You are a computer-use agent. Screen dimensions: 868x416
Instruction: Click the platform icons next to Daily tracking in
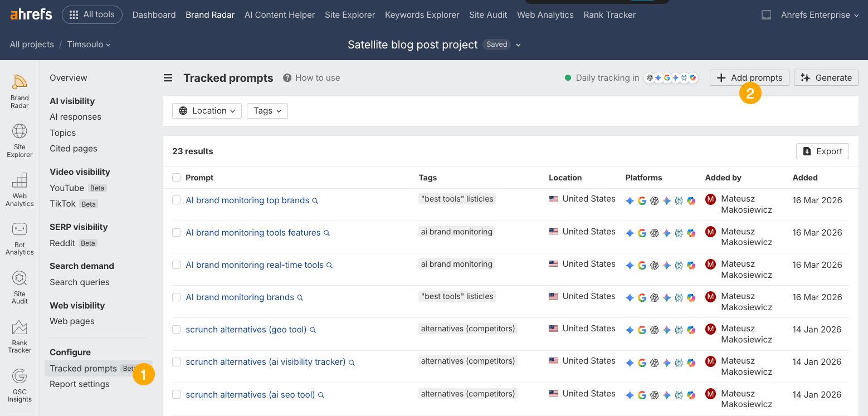point(671,78)
